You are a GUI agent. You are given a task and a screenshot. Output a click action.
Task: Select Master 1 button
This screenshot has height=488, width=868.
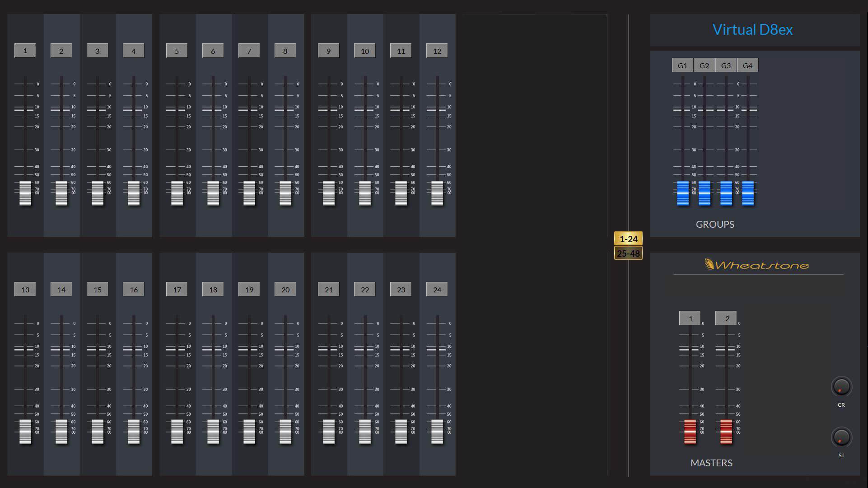click(690, 318)
